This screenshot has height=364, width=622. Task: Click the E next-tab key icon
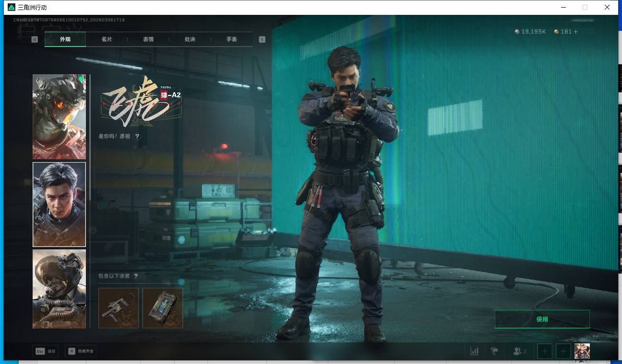point(262,39)
